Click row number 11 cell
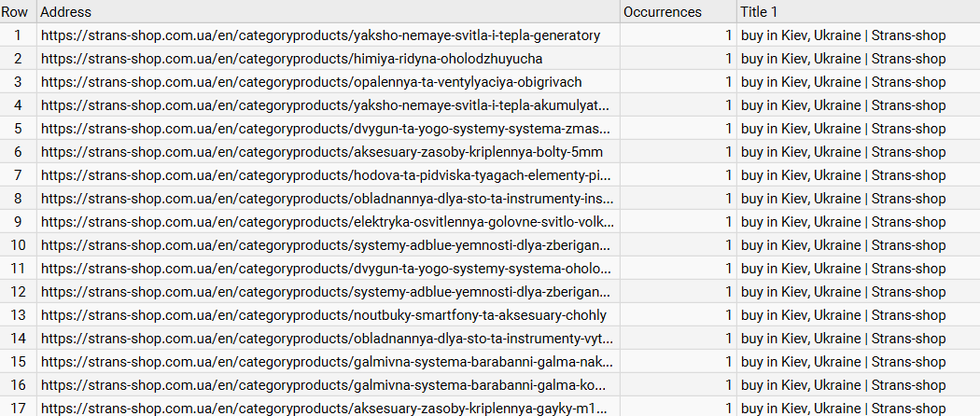 pos(18,269)
